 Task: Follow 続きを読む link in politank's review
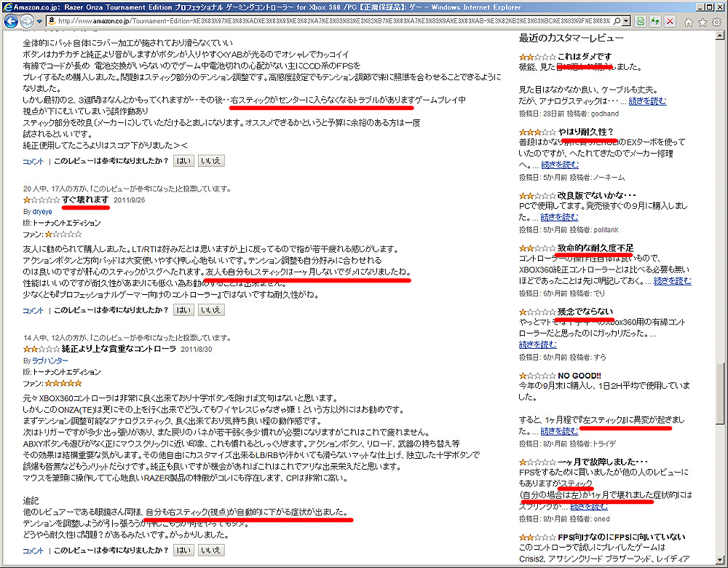559,217
